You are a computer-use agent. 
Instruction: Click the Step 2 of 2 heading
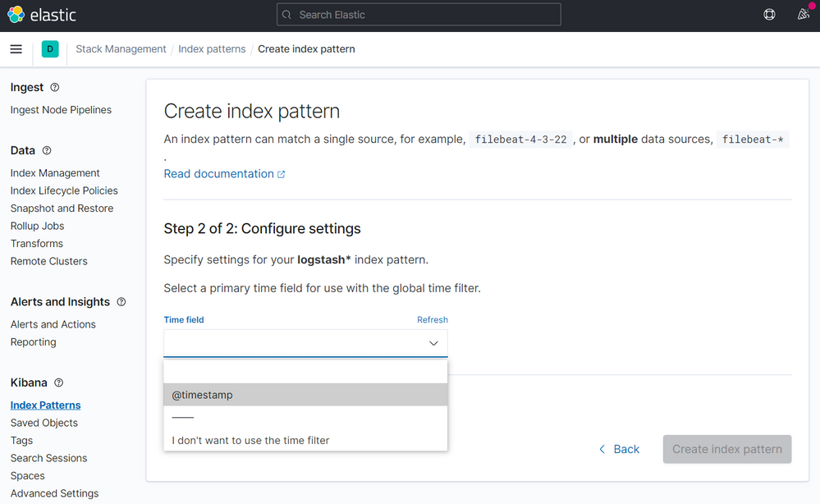262,228
